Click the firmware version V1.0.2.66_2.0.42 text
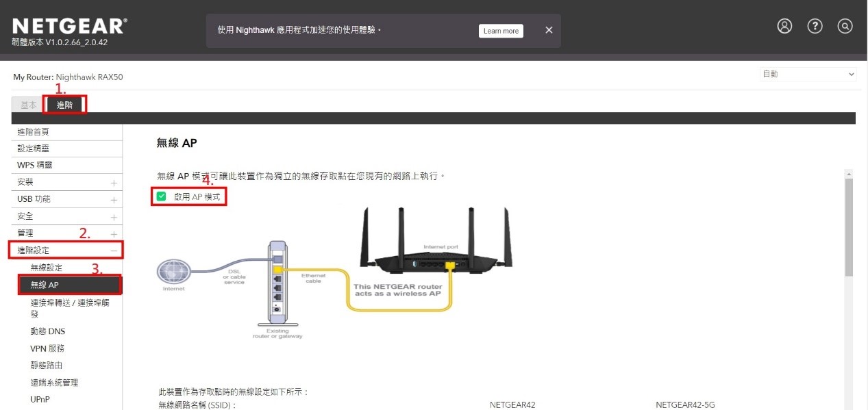The width and height of the screenshot is (868, 410). click(60, 42)
